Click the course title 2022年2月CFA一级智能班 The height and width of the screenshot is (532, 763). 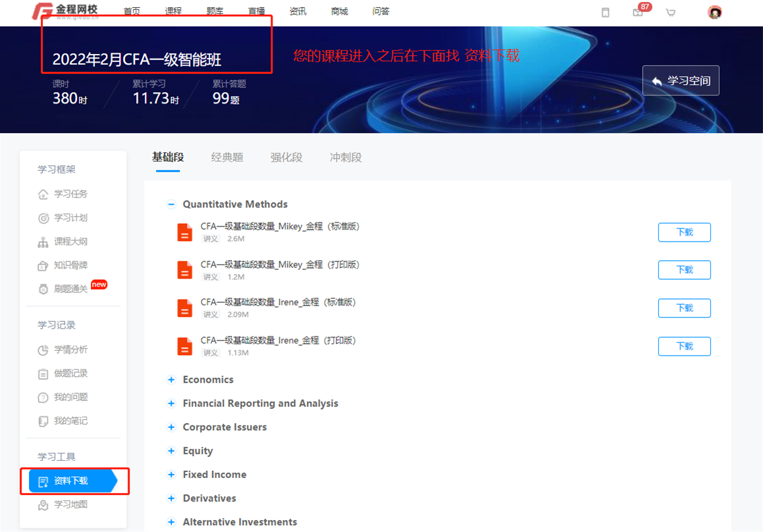click(137, 59)
